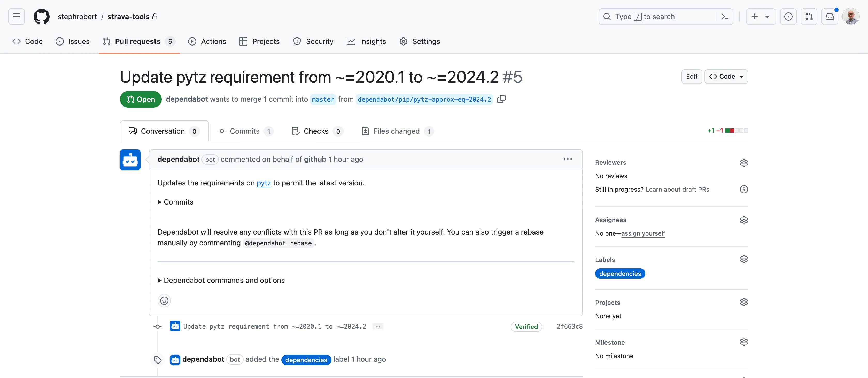Image resolution: width=868 pixels, height=378 pixels.
Task: Toggle the Checks tab view
Action: (317, 130)
